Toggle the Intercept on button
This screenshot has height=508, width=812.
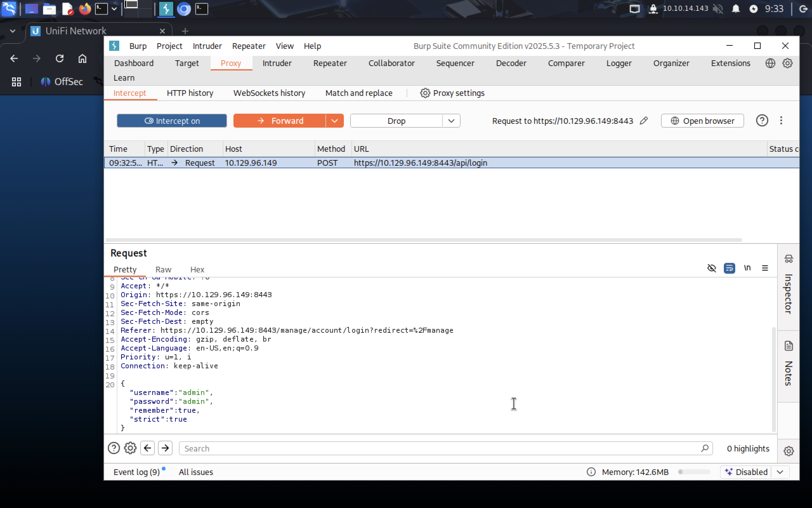tap(172, 121)
